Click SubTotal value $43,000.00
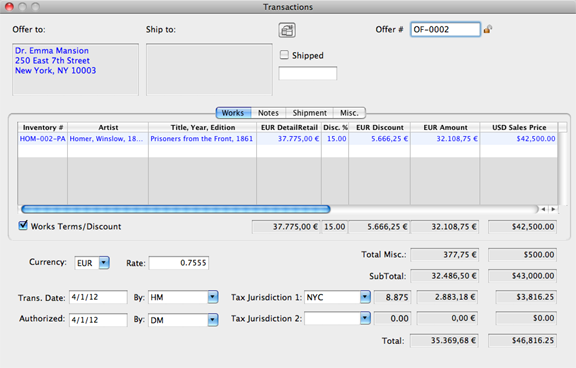Screen dimensions: 576x368 point(522,276)
